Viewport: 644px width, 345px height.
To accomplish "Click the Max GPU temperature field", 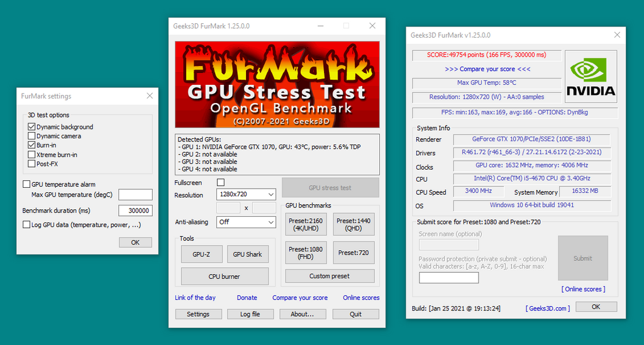I will 136,194.
